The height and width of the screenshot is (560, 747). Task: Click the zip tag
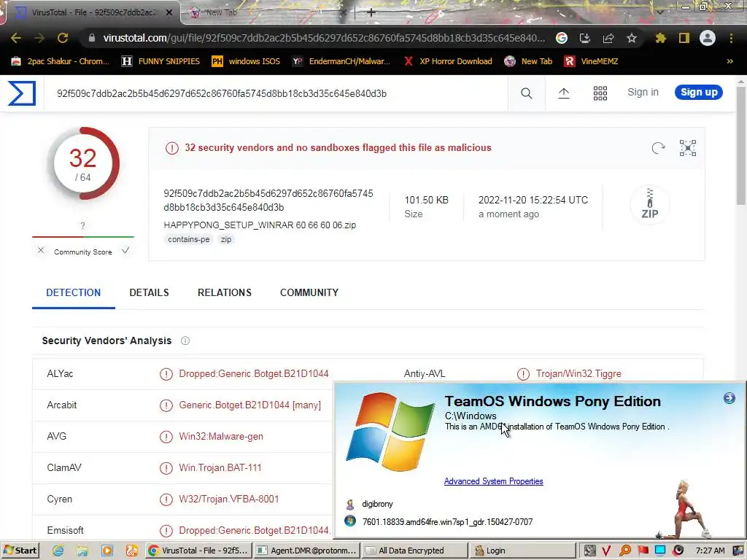226,239
